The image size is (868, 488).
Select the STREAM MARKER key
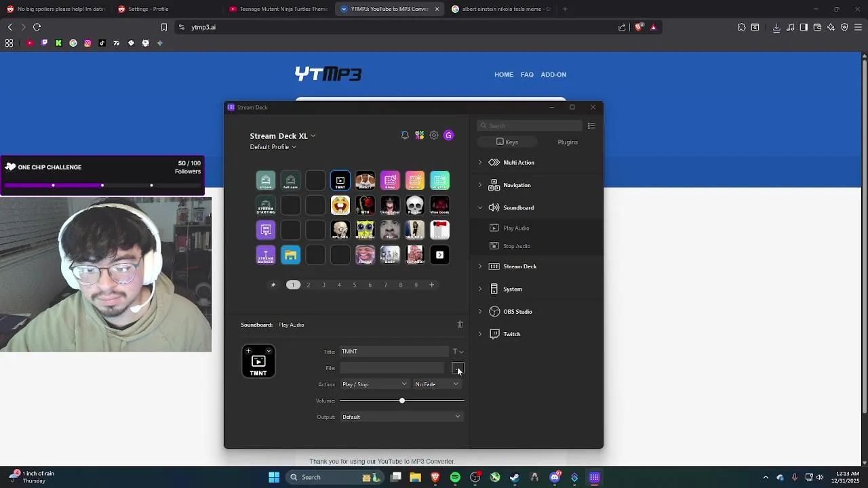pos(266,256)
